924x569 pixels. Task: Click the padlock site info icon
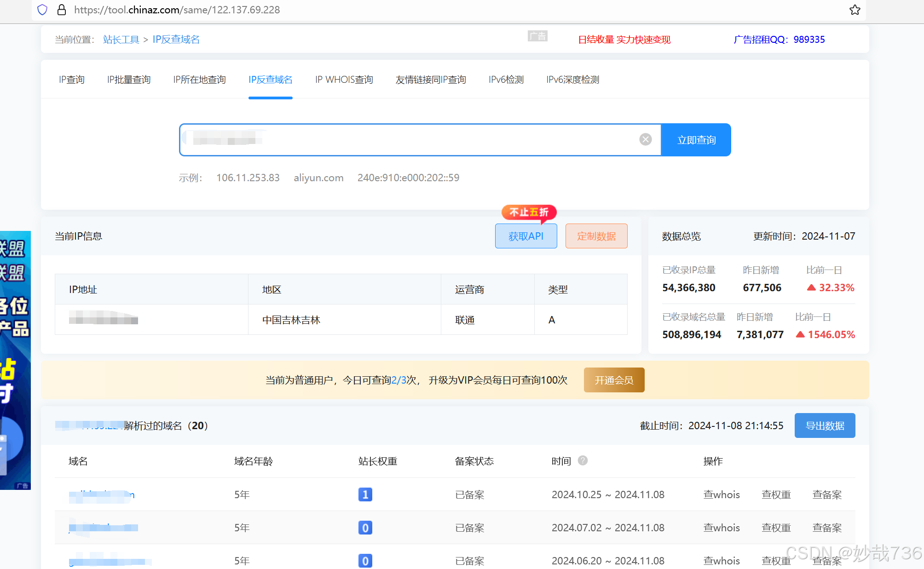62,10
